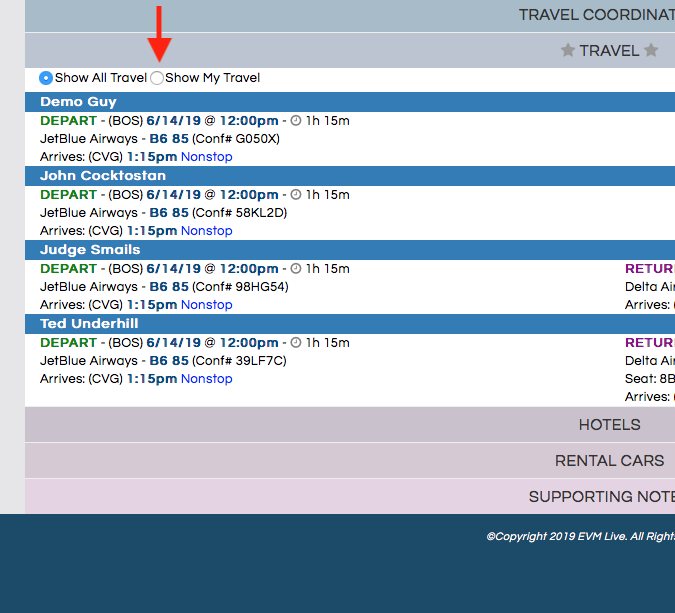Select the Show All Travel radio button
Viewport: 675px width, 613px height.
[46, 78]
